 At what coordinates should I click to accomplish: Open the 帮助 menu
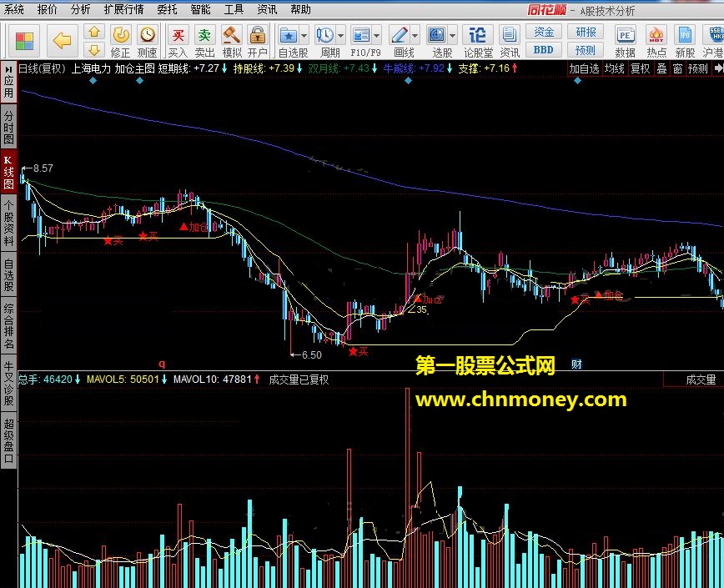coord(300,9)
